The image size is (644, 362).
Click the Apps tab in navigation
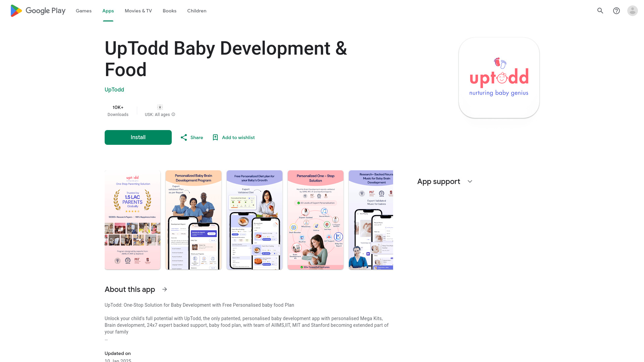(108, 11)
